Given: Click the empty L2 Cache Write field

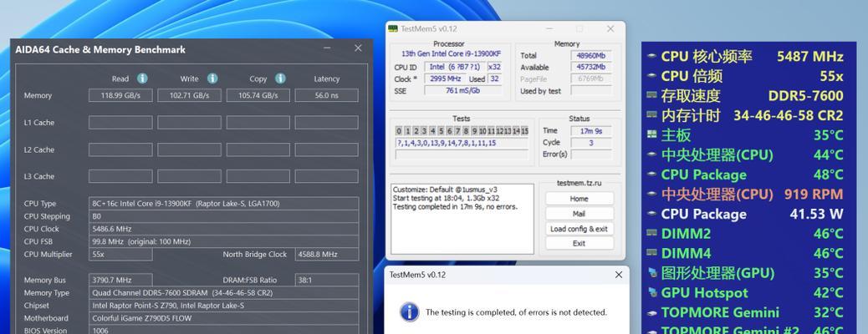Looking at the screenshot, I should [x=189, y=149].
